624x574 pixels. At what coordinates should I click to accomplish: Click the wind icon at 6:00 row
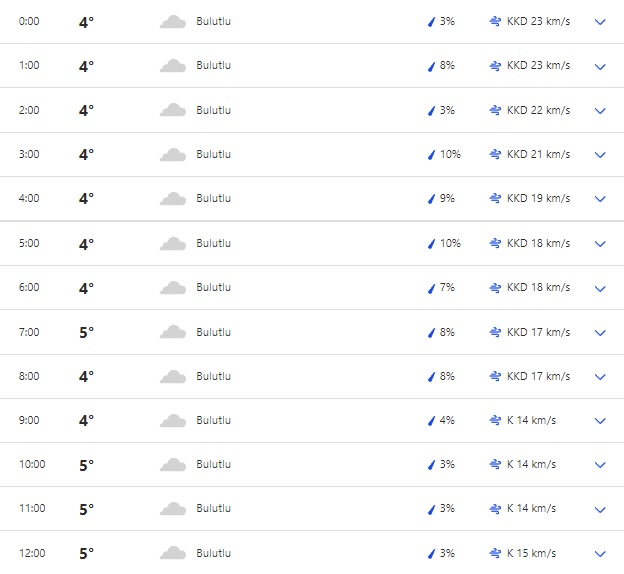[x=494, y=288]
